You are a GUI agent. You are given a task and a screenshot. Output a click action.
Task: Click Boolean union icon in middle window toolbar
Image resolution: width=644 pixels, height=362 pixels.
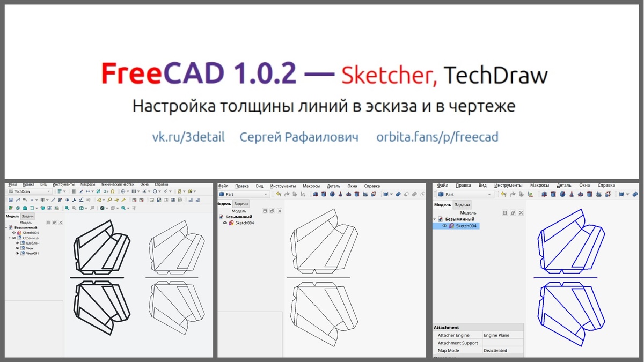(x=398, y=194)
